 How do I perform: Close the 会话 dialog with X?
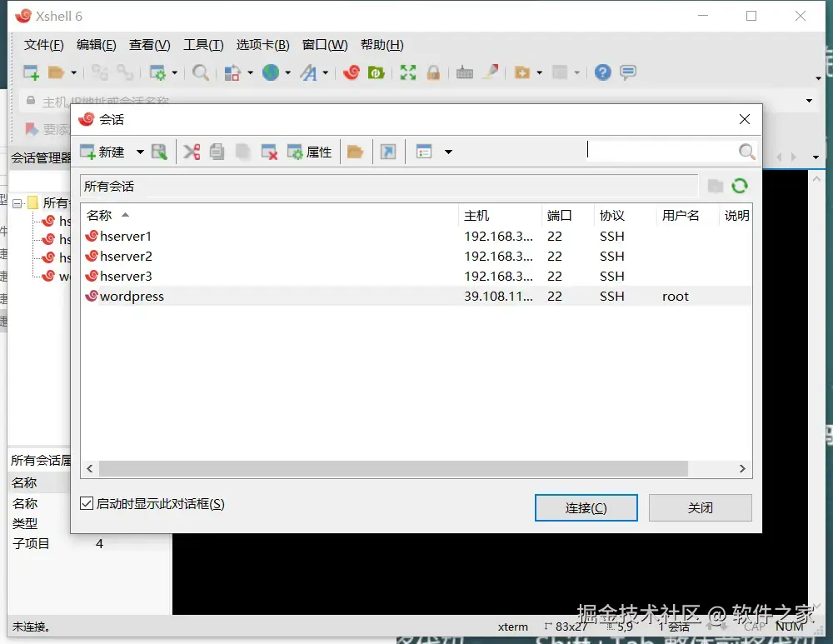[x=745, y=119]
